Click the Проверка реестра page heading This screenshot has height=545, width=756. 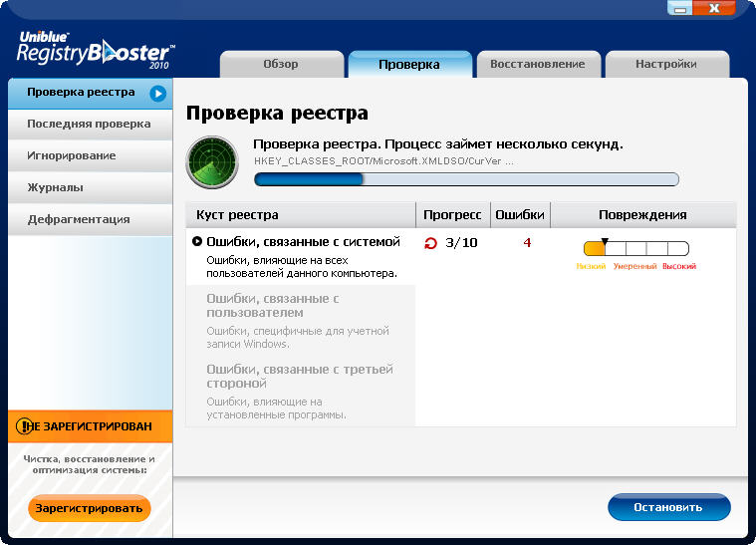pos(277,114)
